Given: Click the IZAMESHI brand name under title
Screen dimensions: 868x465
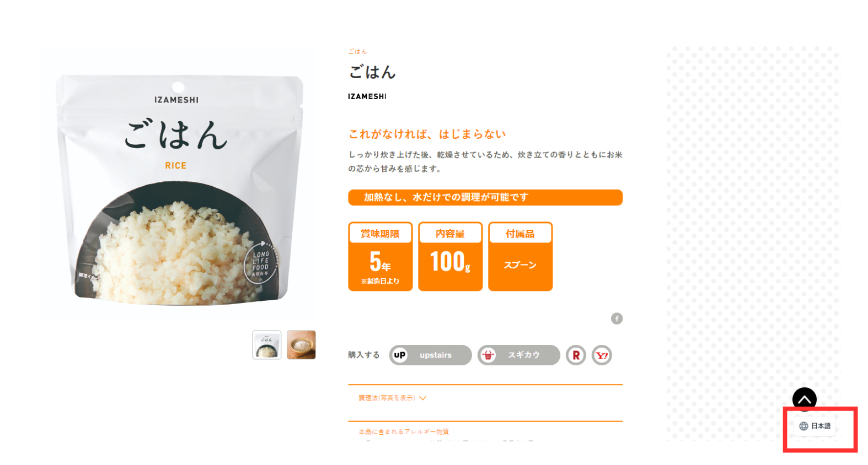Looking at the screenshot, I should pos(367,96).
